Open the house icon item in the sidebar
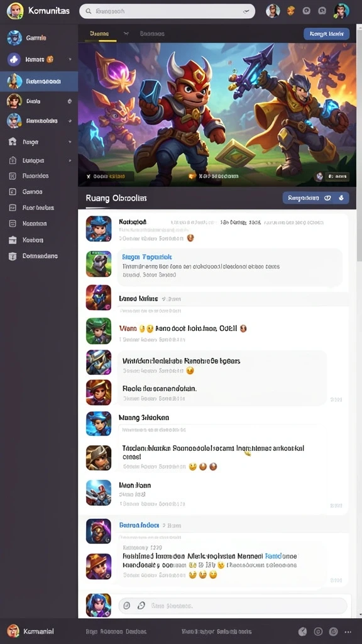Screen dimensions: 362x644 point(13,142)
